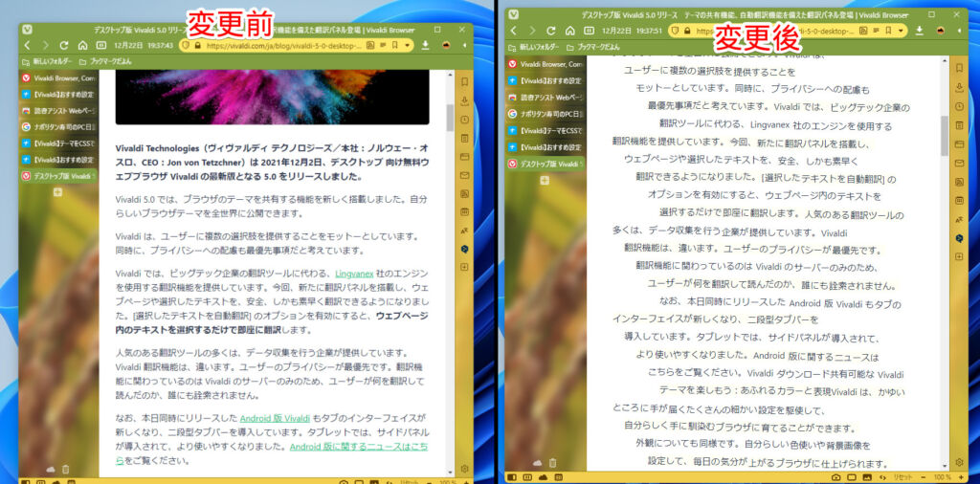The width and height of the screenshot is (980, 484).
Task: Open History panel in right window
Action: click(959, 105)
